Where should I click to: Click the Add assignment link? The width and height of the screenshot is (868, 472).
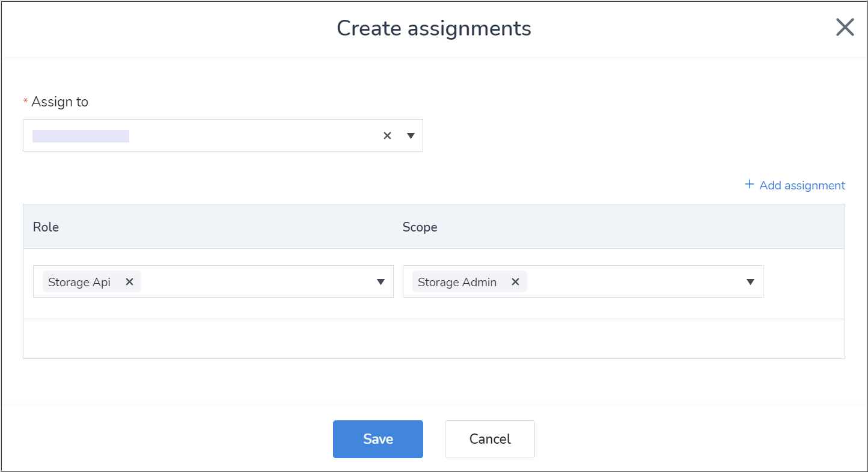point(795,185)
